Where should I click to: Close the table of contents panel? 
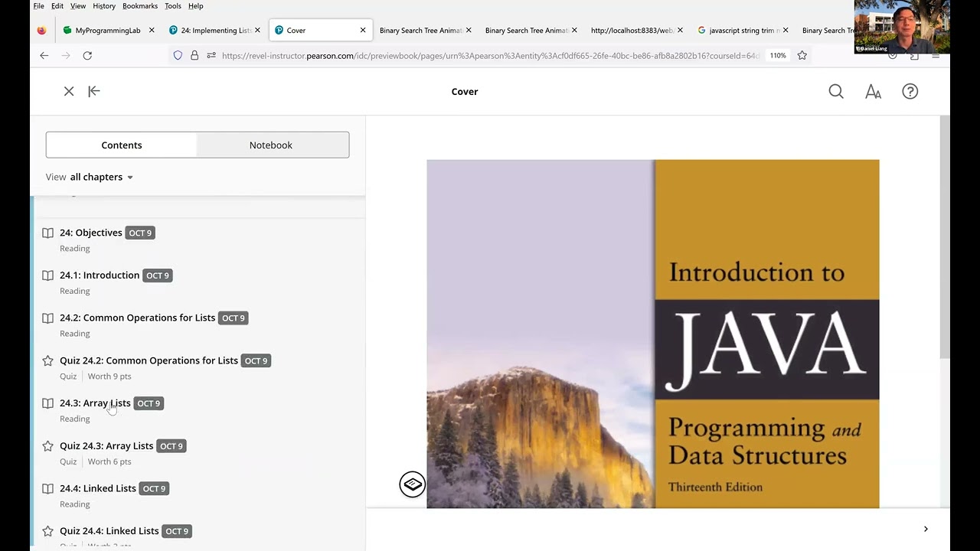(x=69, y=91)
